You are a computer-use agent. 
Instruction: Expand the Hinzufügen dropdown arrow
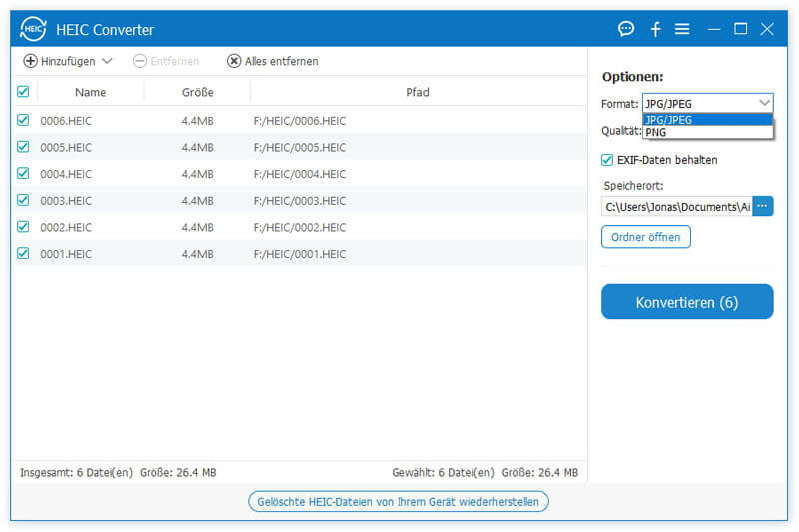click(x=107, y=61)
